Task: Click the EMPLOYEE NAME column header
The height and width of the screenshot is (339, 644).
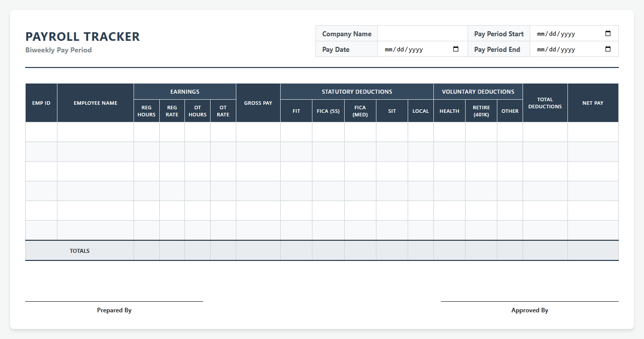Action: (x=95, y=103)
